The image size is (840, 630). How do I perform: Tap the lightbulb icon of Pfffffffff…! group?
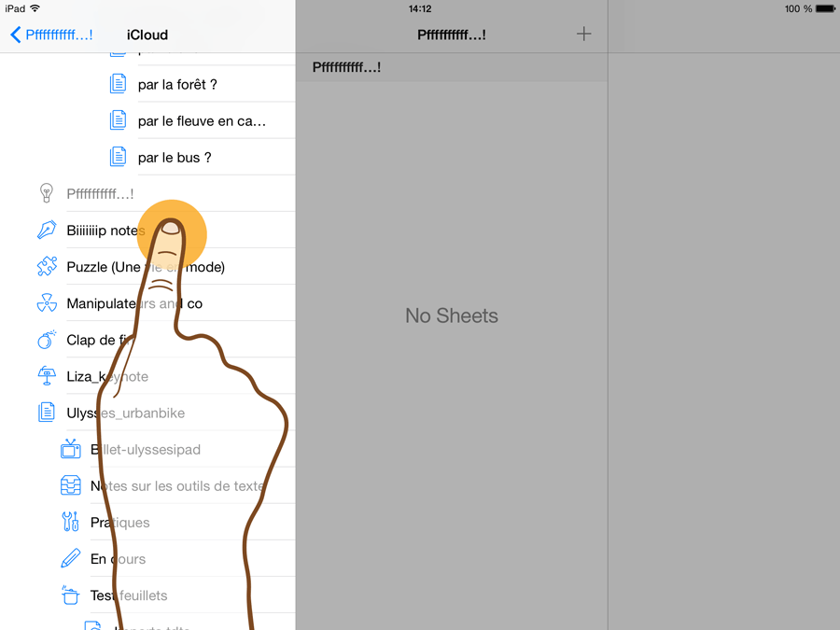tap(47, 193)
